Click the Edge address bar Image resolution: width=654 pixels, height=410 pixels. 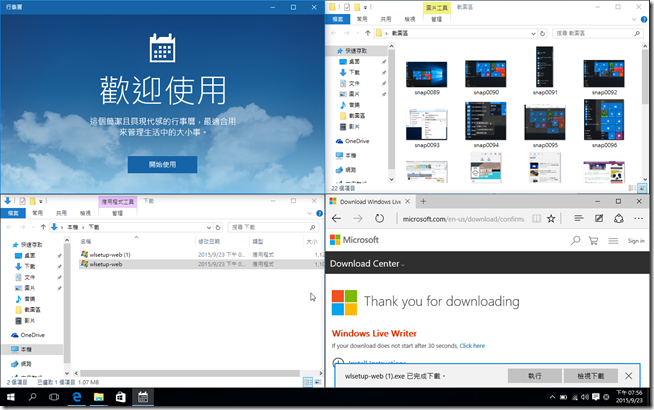click(x=463, y=219)
